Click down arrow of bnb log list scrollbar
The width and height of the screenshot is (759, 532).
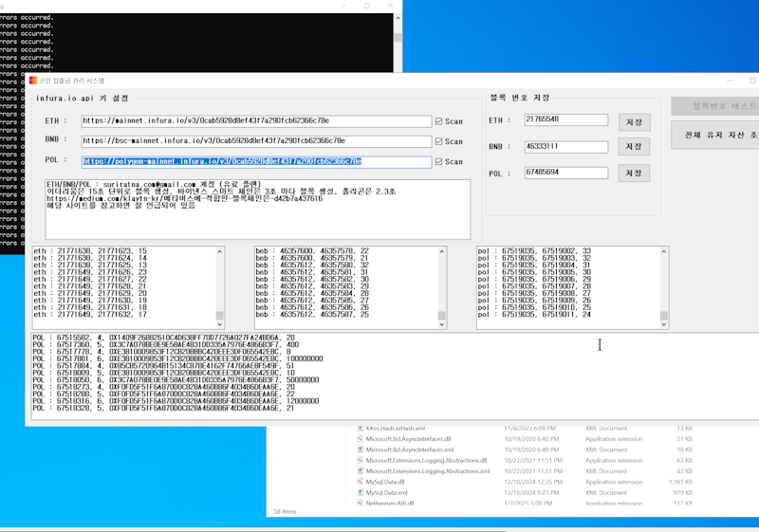pos(441,324)
